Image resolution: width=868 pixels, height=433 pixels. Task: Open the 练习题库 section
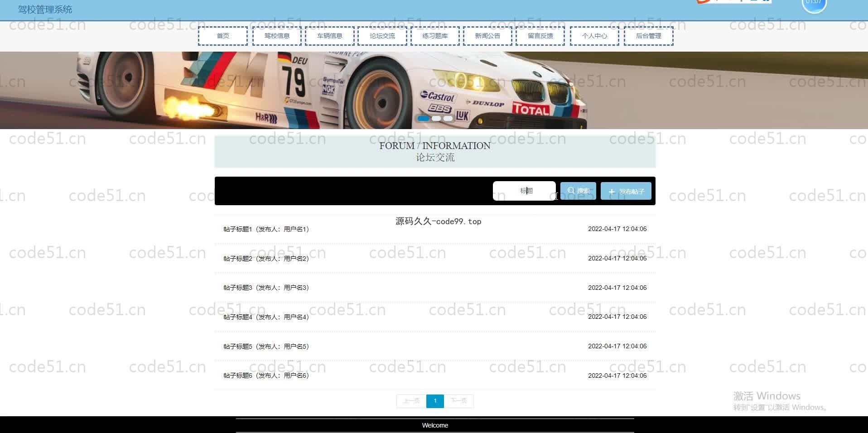[435, 36]
